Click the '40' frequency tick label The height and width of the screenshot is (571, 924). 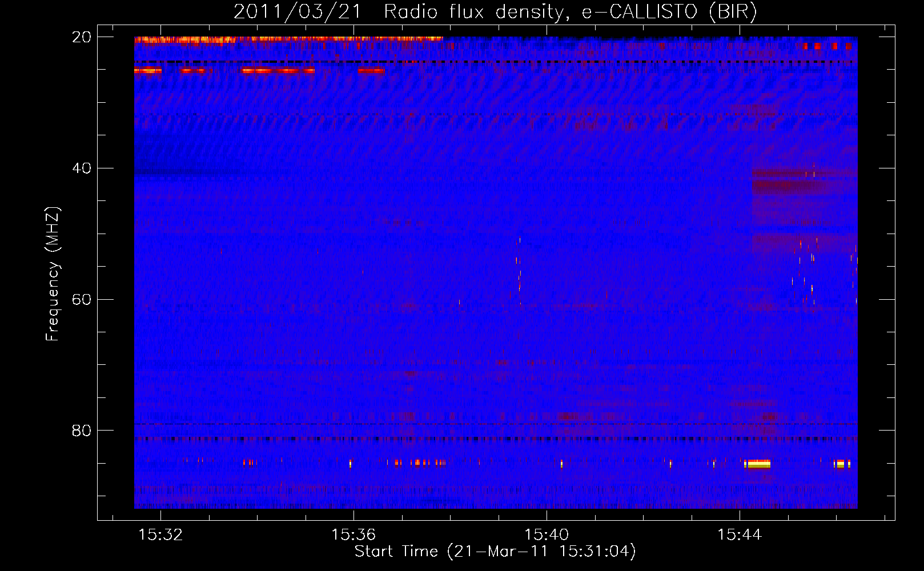pyautogui.click(x=81, y=168)
